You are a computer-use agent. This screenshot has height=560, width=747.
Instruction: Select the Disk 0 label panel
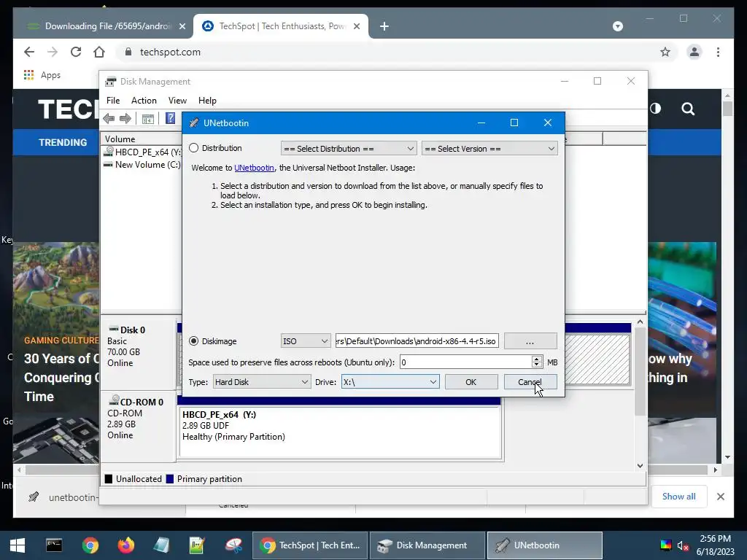coord(138,352)
